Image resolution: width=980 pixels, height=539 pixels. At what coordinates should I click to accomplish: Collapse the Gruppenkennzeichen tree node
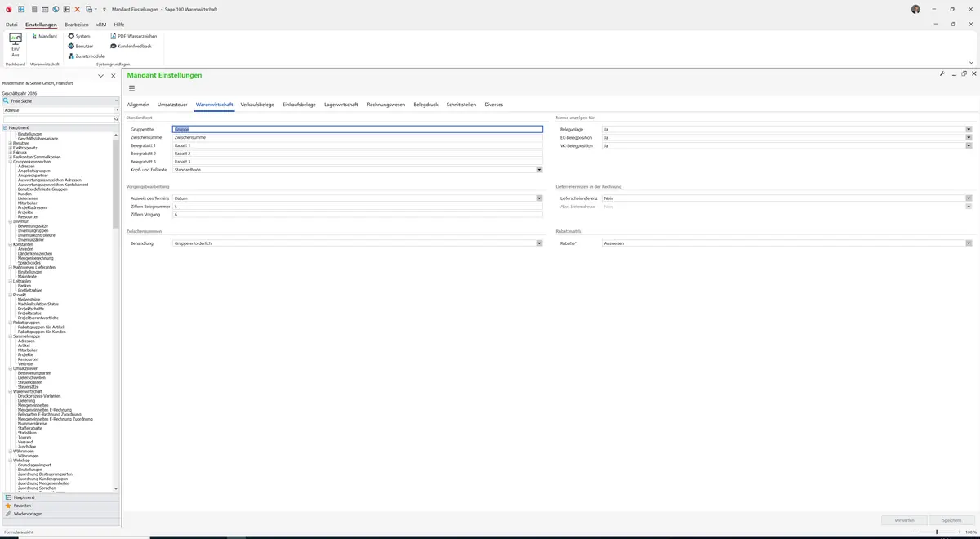click(x=10, y=162)
